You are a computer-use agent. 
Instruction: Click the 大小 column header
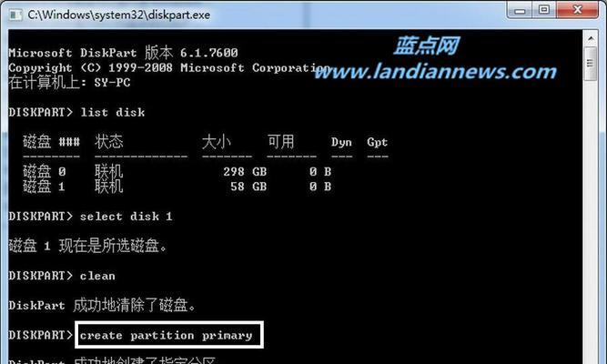click(217, 142)
